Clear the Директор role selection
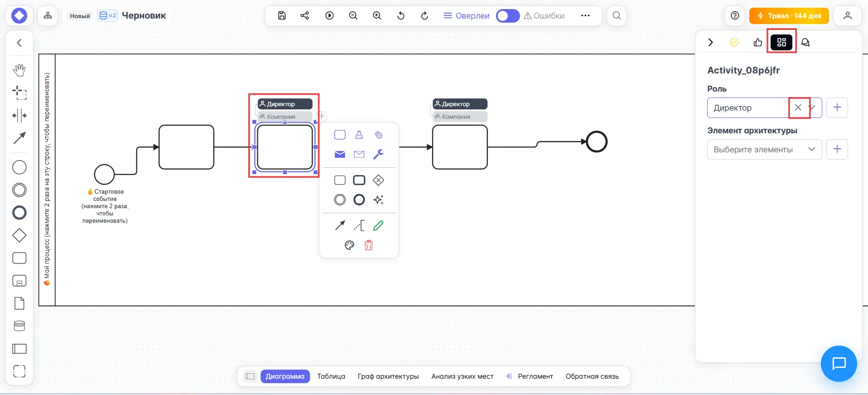Screen dimensions: 868x395 (798, 108)
